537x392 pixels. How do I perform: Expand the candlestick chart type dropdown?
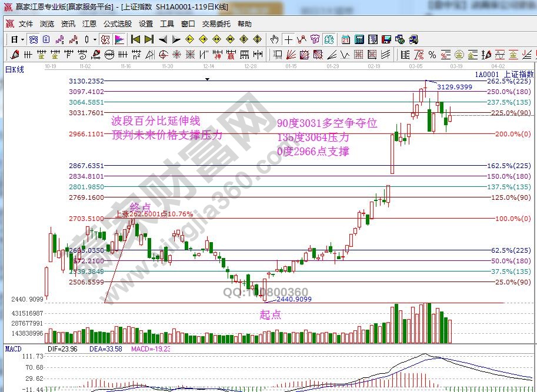[95, 39]
